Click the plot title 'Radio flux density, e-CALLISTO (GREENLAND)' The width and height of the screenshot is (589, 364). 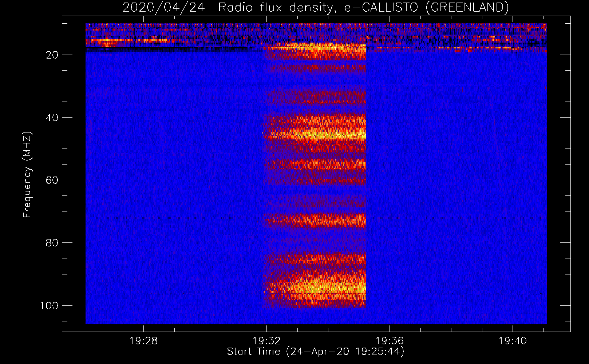[x=363, y=7]
